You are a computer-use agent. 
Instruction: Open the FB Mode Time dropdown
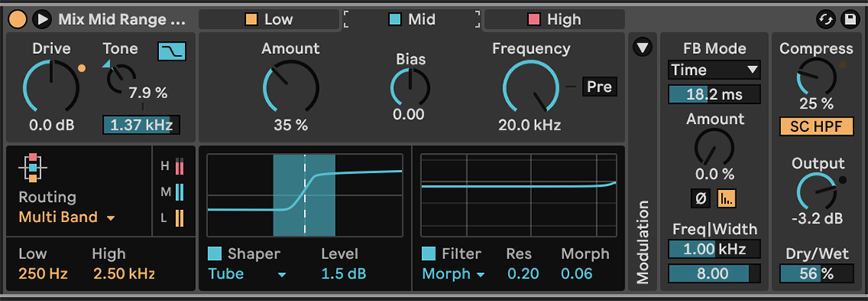coord(714,70)
